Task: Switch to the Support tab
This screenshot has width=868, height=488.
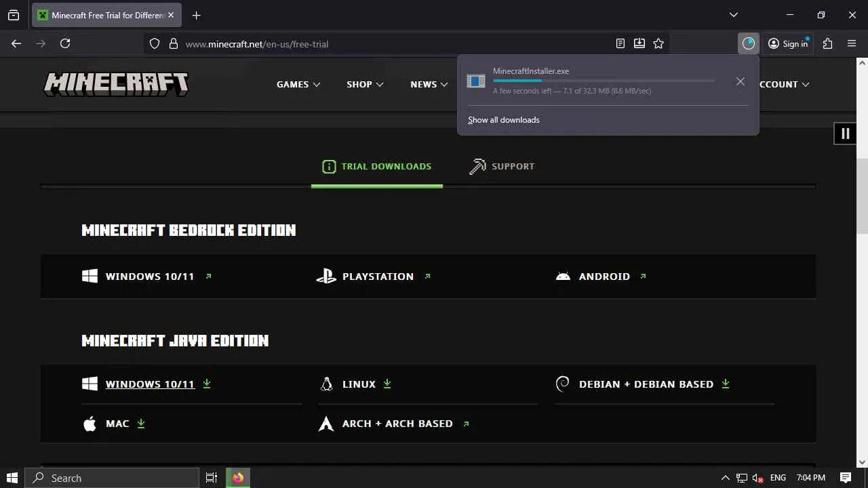Action: [502, 166]
